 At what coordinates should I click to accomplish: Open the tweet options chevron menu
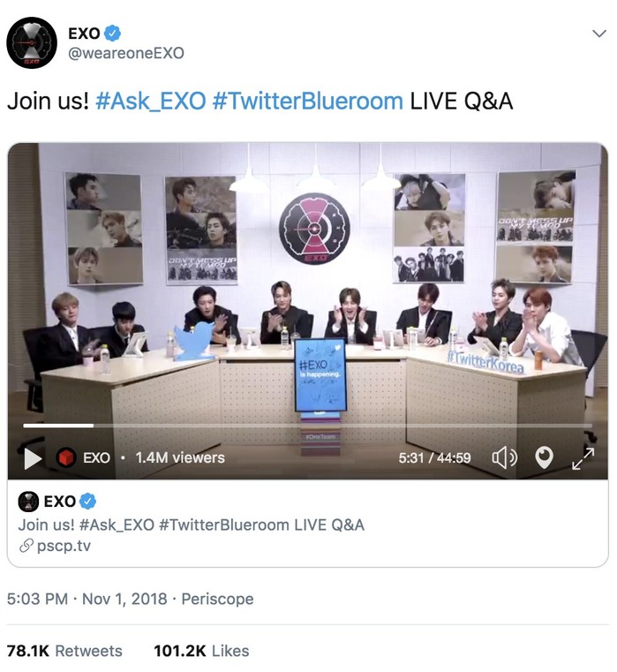coord(599,34)
